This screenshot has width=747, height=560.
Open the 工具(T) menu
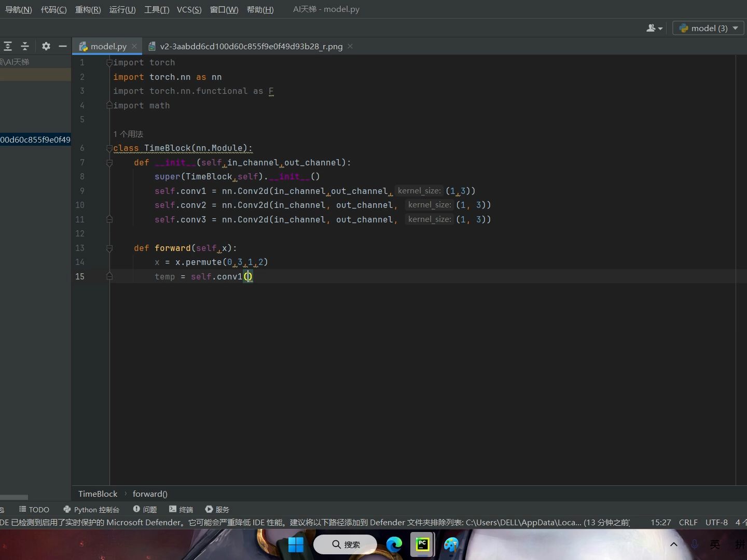point(157,9)
